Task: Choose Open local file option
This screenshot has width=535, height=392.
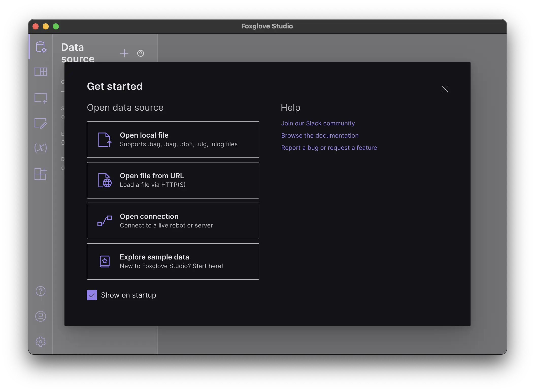Action: coord(173,140)
